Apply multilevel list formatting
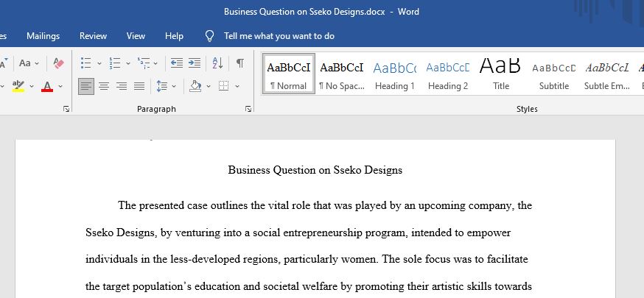 (x=144, y=63)
